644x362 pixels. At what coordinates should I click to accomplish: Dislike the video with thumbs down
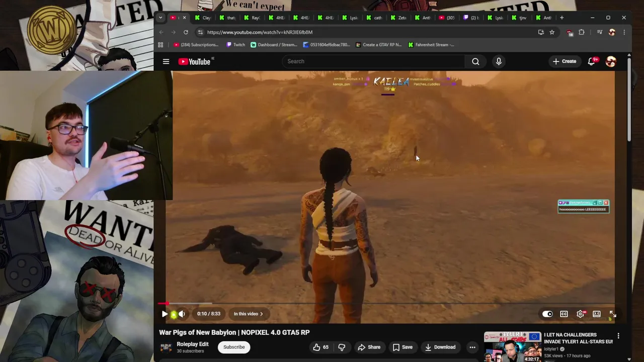(x=342, y=347)
